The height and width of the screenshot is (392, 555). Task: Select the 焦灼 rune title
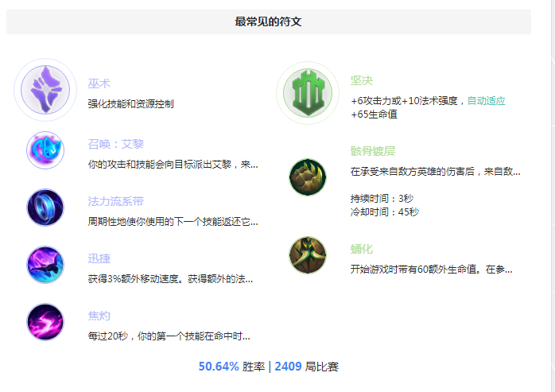(99, 316)
